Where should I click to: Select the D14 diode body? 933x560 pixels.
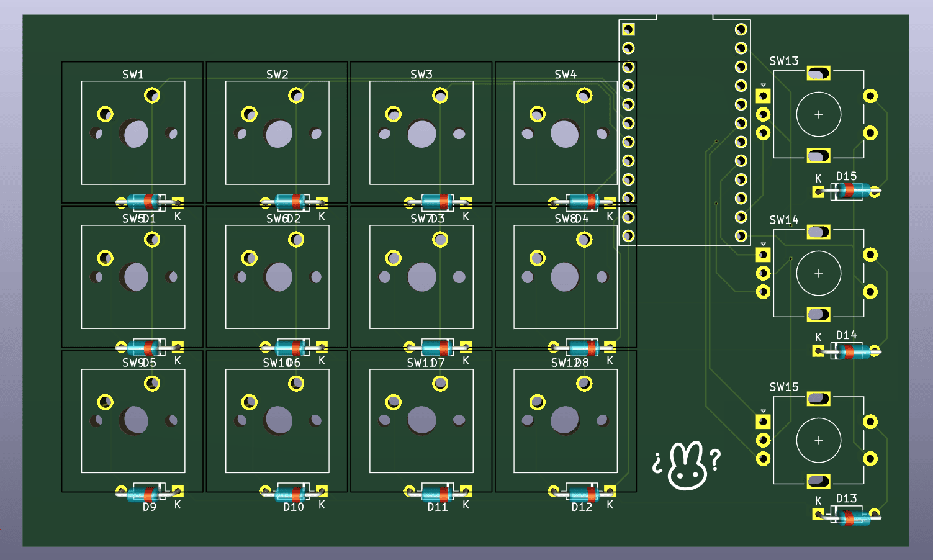(x=849, y=352)
